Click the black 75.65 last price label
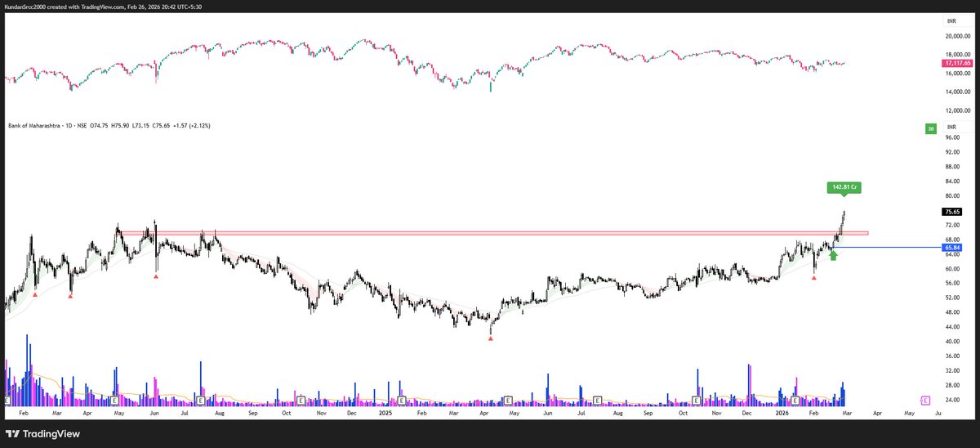This screenshot has height=448, width=980. coord(951,211)
